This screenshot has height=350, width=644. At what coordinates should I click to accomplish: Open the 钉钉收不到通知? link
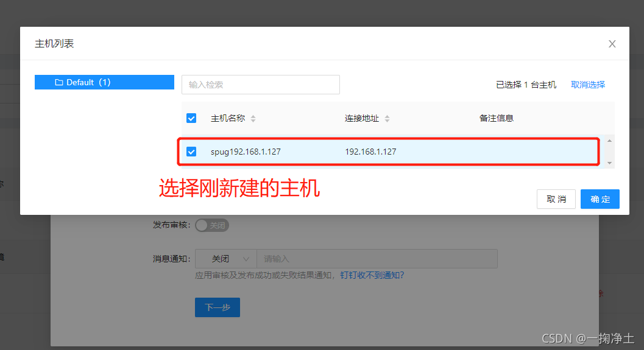click(x=372, y=275)
